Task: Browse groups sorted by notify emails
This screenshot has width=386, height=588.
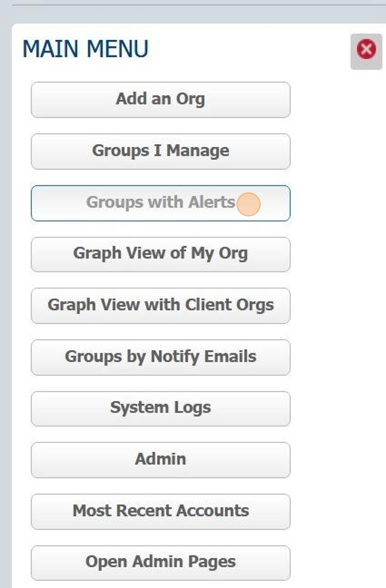Action: point(160,357)
